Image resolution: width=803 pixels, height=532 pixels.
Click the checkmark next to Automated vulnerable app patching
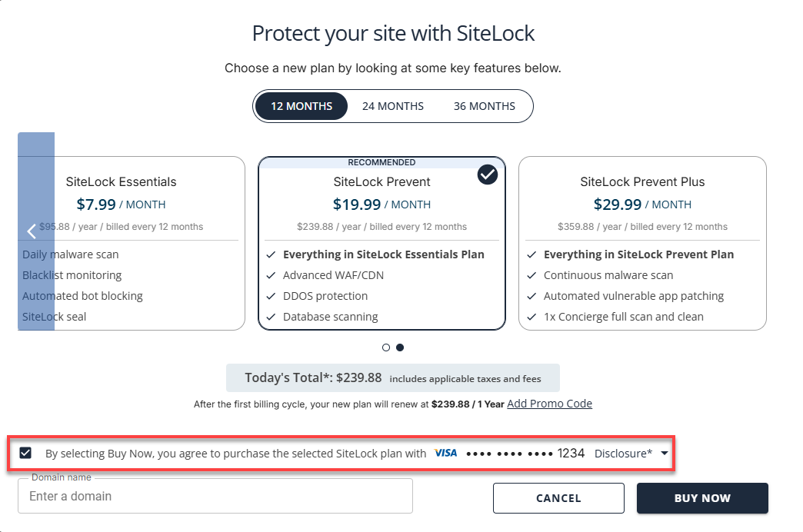pyautogui.click(x=531, y=295)
